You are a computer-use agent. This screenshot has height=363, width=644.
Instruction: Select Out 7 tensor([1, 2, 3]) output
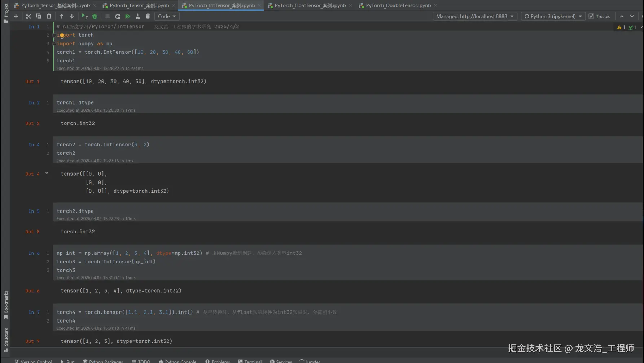(x=117, y=341)
